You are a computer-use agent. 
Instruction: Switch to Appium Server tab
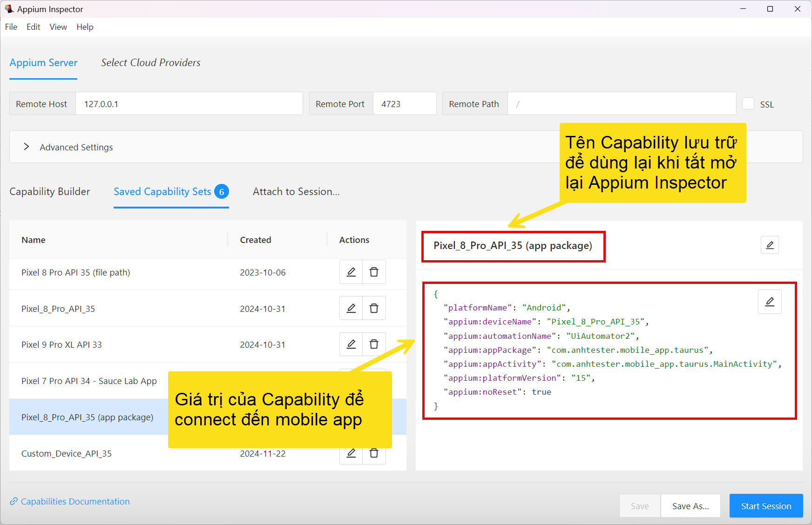(x=43, y=63)
